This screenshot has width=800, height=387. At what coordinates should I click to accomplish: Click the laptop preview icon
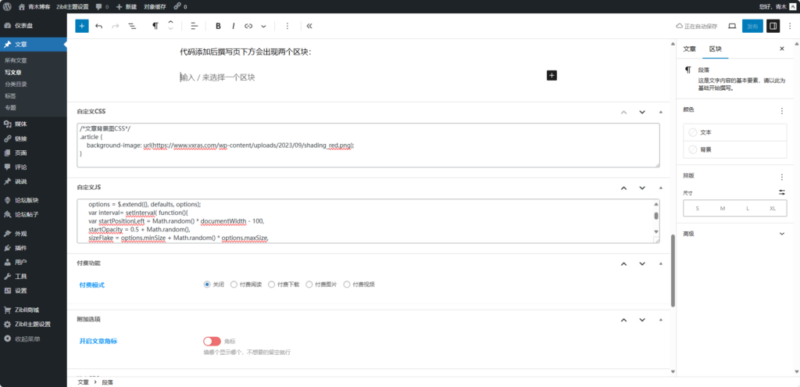(x=732, y=26)
